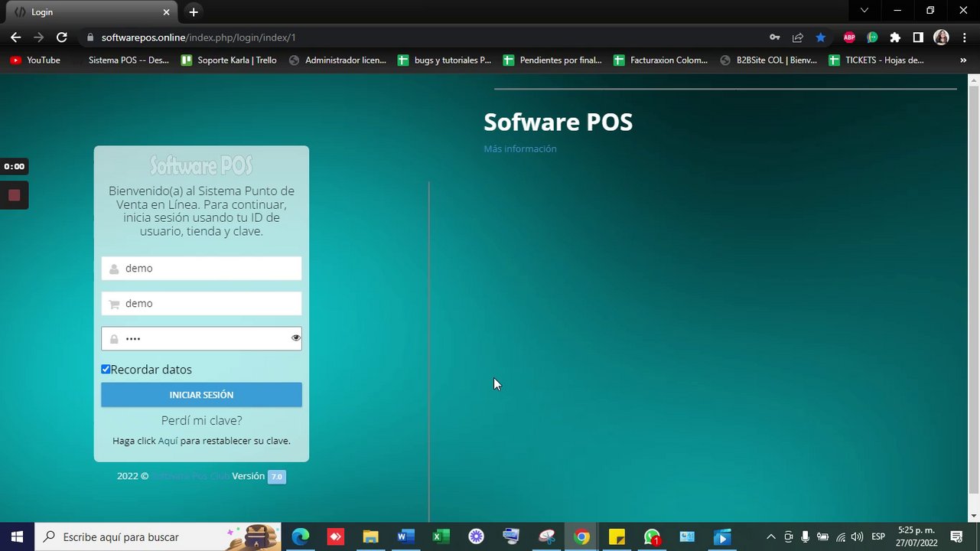The height and width of the screenshot is (551, 980).
Task: Open a new browser tab
Action: tap(194, 11)
